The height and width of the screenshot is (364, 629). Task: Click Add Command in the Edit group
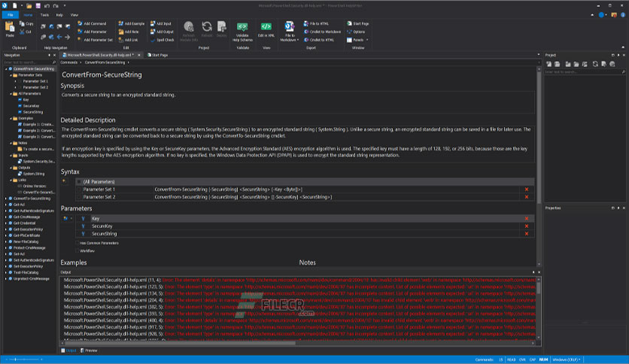[92, 23]
